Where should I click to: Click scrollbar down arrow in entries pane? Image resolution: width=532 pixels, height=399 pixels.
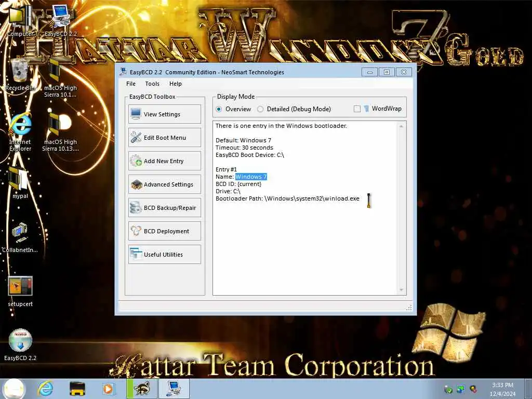tap(402, 290)
